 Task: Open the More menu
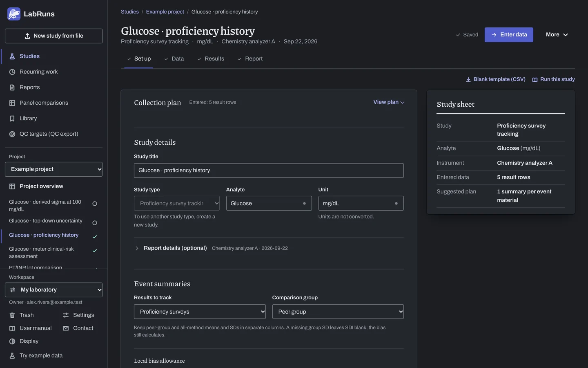(557, 35)
